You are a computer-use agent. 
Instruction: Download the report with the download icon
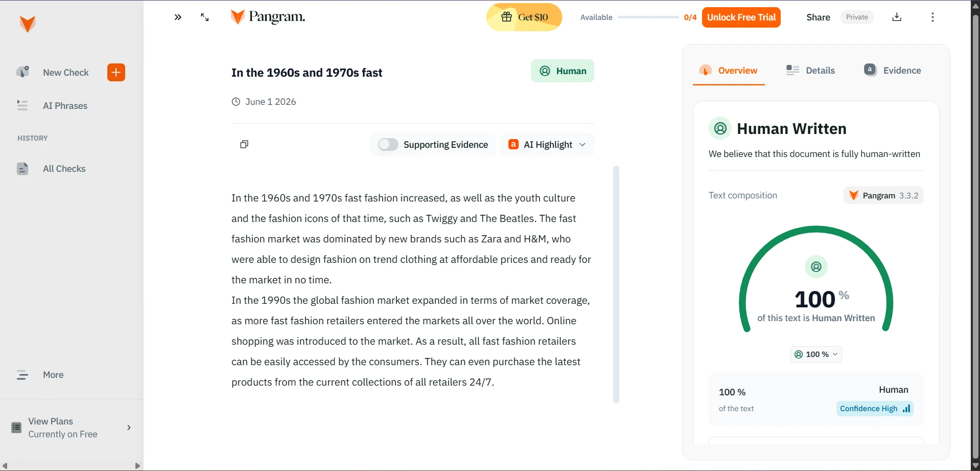pos(897,17)
